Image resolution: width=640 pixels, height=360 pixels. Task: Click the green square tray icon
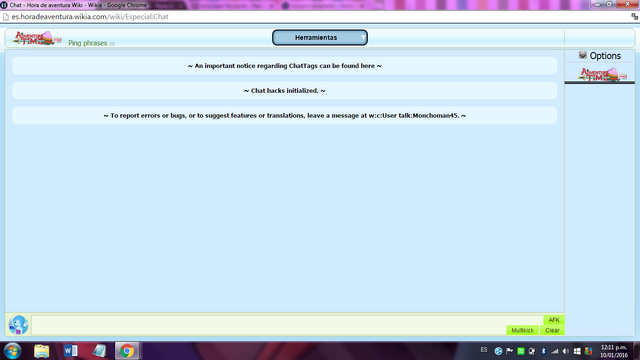(x=521, y=351)
